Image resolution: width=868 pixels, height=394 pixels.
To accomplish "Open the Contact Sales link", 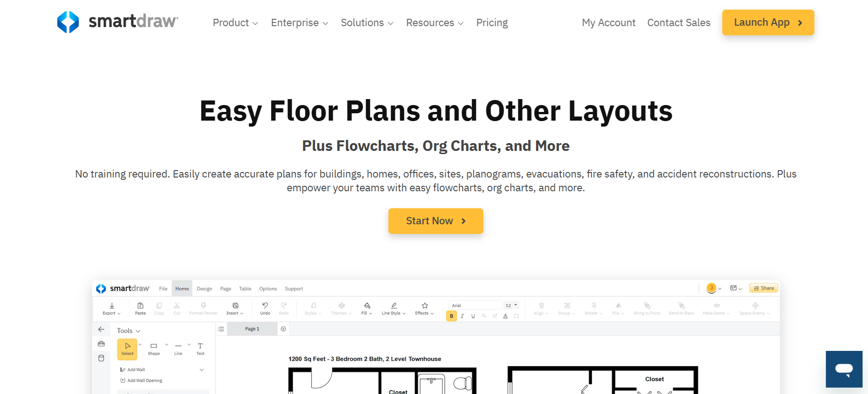I will (679, 22).
